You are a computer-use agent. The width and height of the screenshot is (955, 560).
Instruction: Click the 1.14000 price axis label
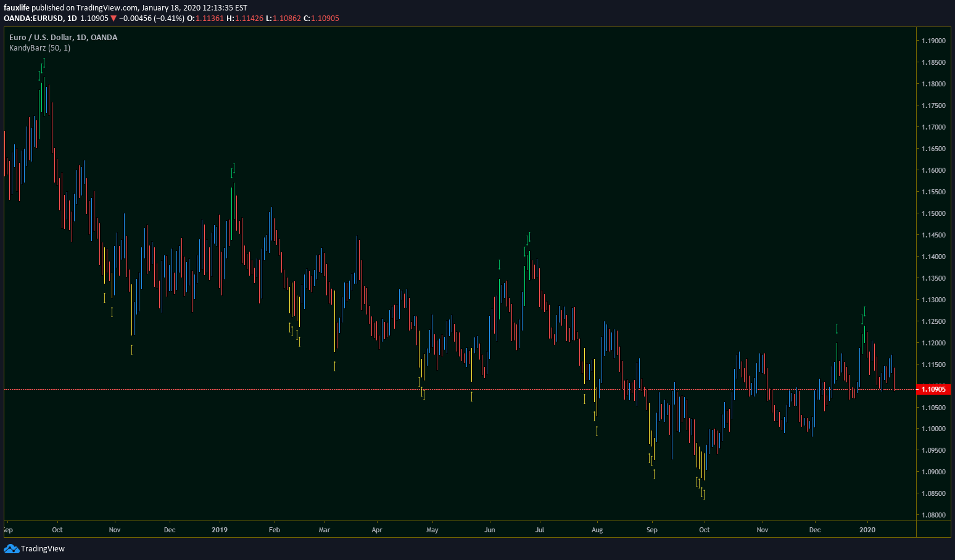coord(933,257)
